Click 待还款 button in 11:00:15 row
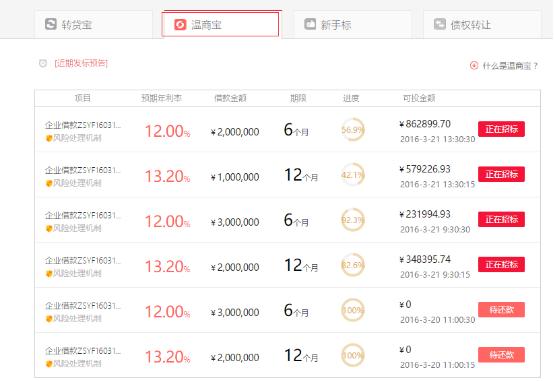 [501, 355]
